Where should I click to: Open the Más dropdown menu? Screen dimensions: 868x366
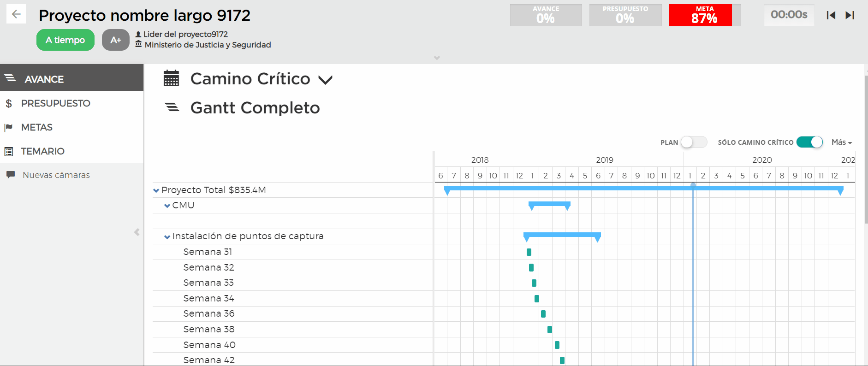pos(841,142)
